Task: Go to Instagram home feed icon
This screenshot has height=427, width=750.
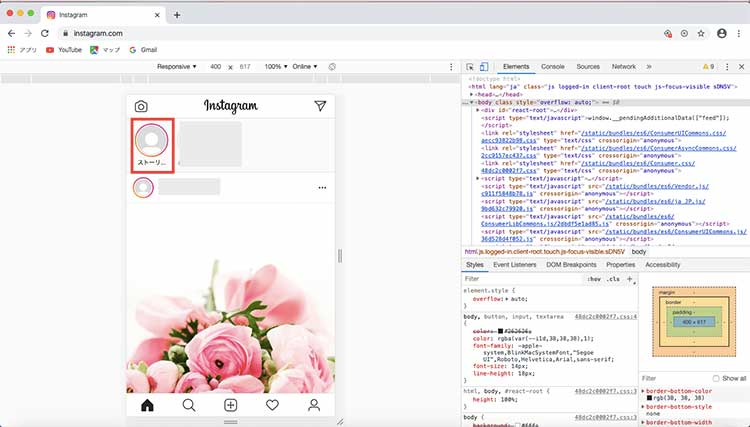Action: [x=147, y=405]
